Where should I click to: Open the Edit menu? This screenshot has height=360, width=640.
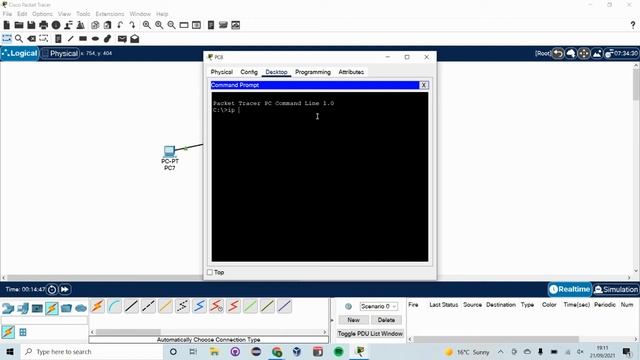point(22,14)
